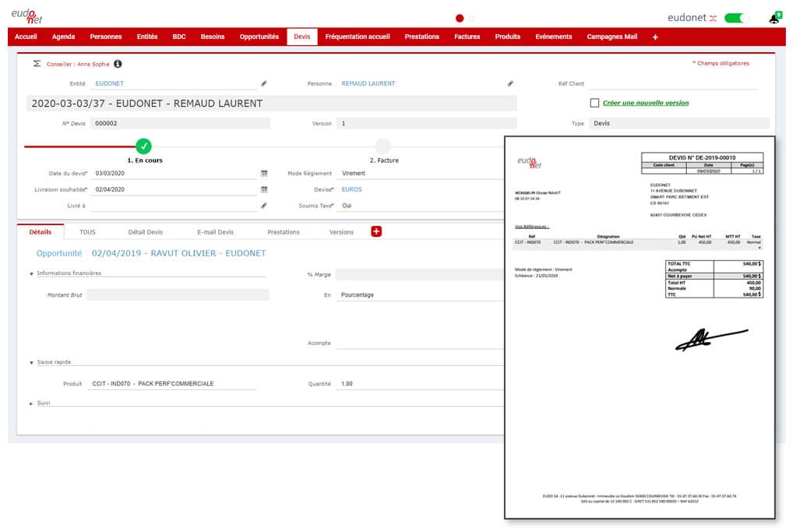Open calendar picker for Date du devis

[x=264, y=173]
